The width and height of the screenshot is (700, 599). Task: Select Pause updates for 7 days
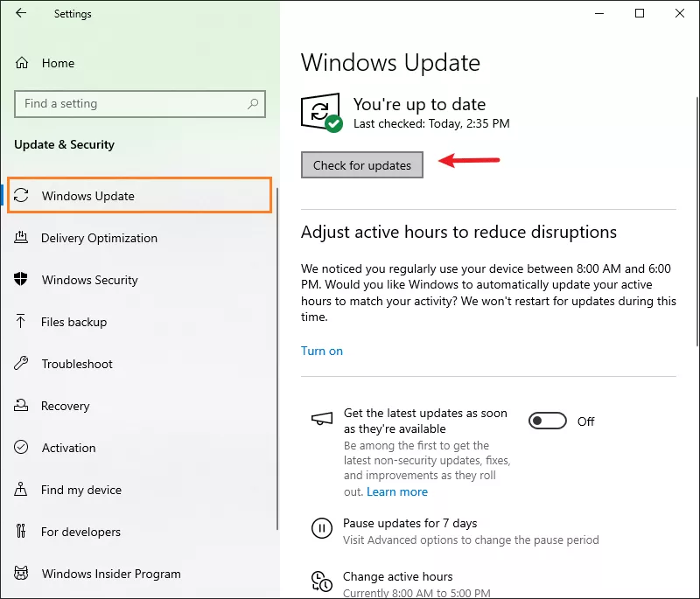point(409,523)
